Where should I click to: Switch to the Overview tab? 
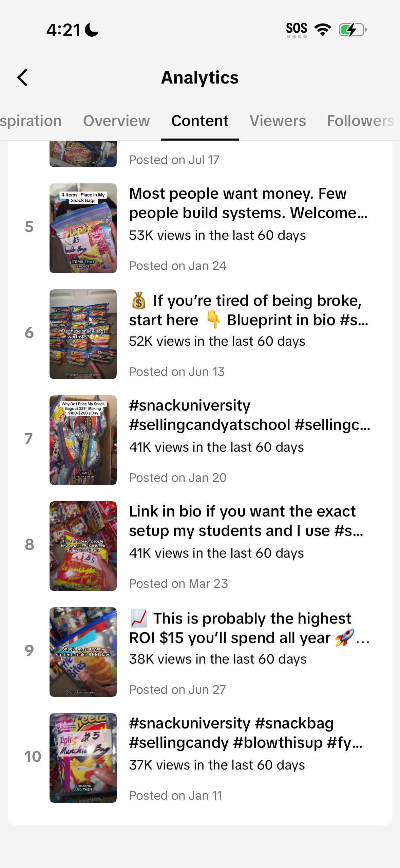pyautogui.click(x=116, y=121)
